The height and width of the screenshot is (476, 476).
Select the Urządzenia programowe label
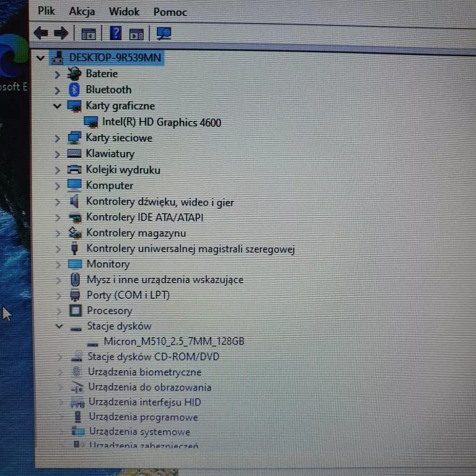[x=143, y=417]
